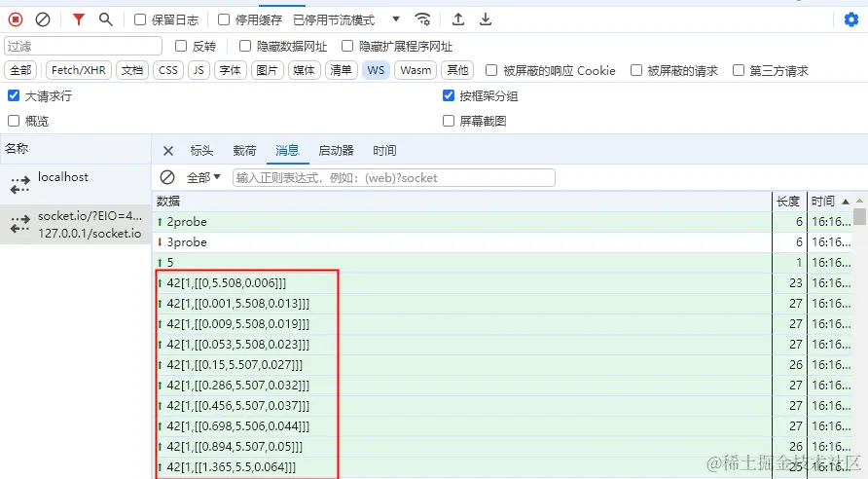Select the 2probe message row
This screenshot has width=868, height=479.
(x=501, y=222)
